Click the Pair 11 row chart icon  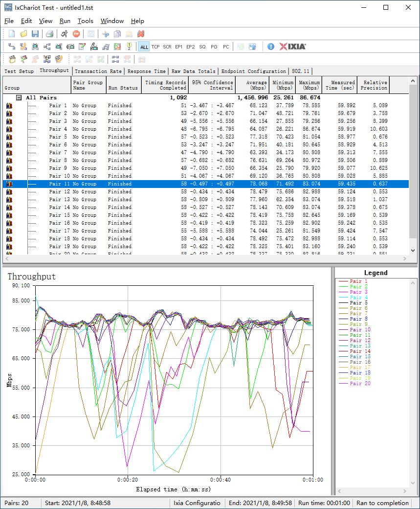pos(9,184)
